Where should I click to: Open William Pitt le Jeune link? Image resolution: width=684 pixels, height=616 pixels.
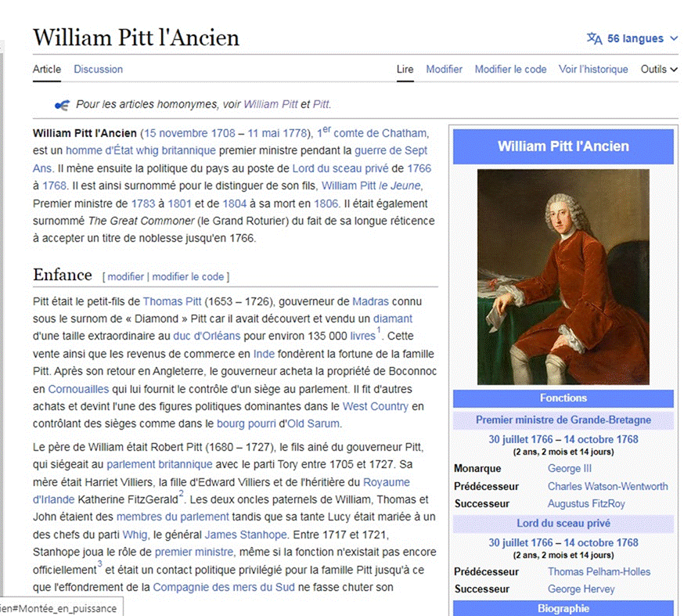(x=371, y=186)
